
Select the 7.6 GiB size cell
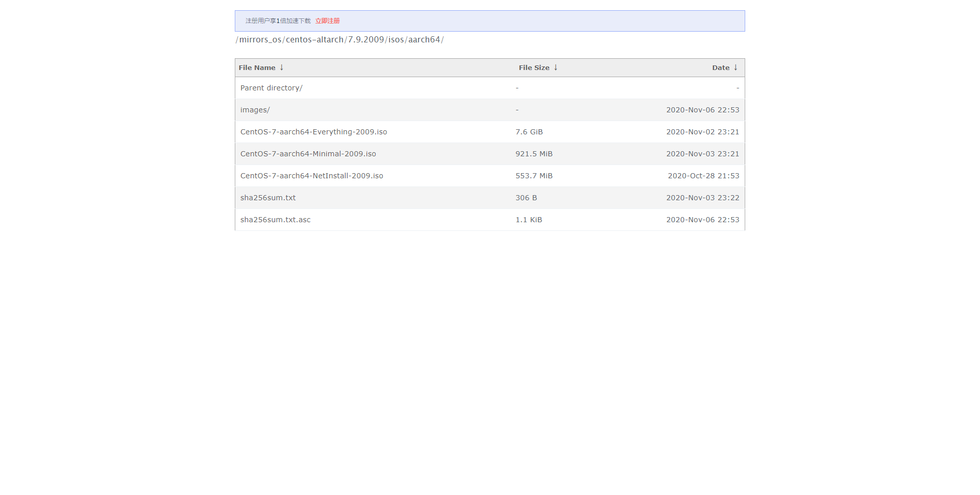tap(529, 132)
